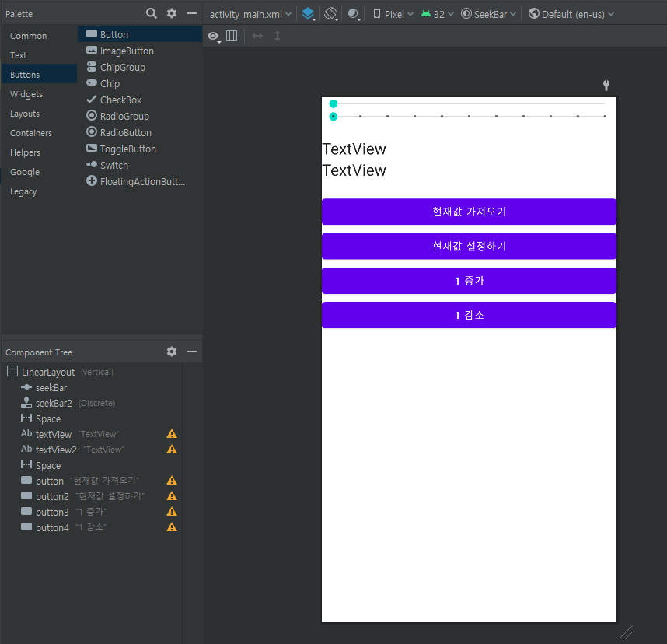Open Component Tree settings gear

(172, 352)
